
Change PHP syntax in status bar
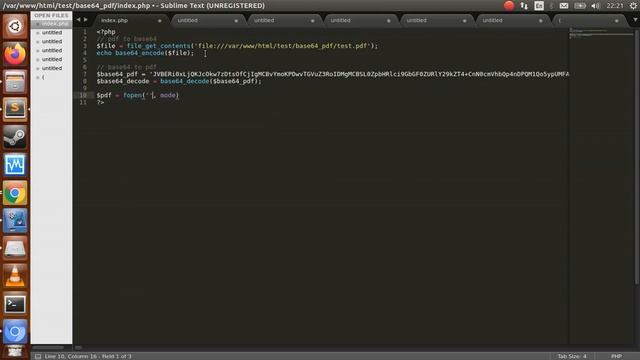(x=616, y=356)
